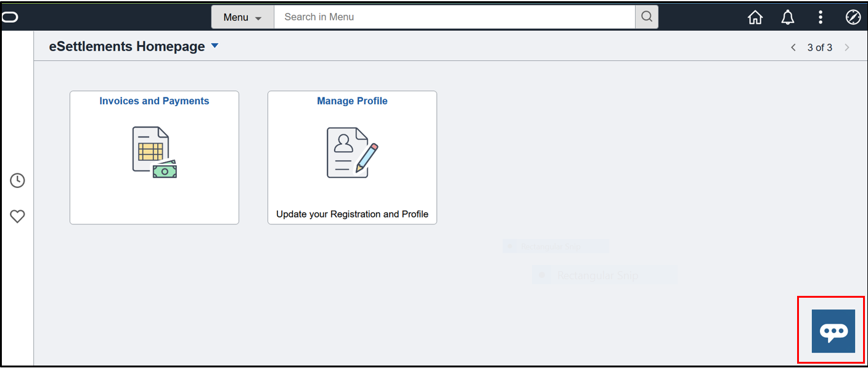
Task: Open Recently Visited clock icon
Action: 17,181
